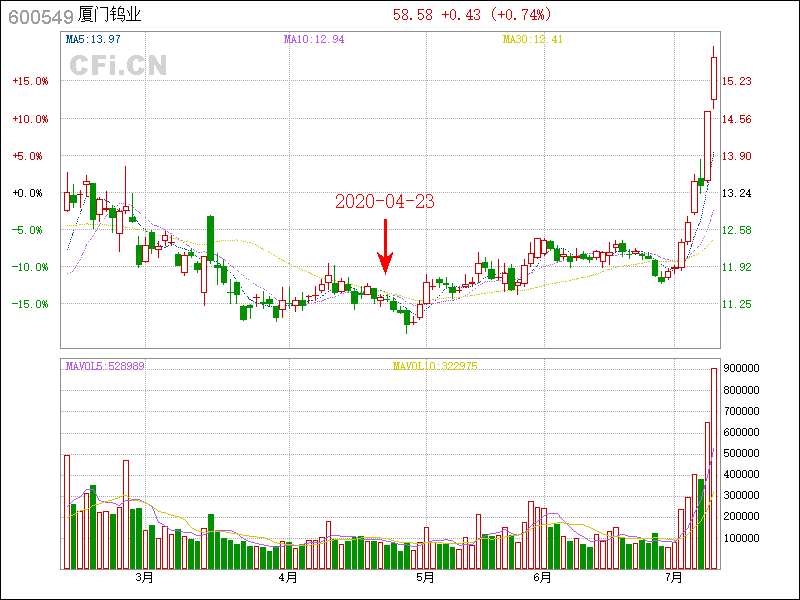The width and height of the screenshot is (800, 600).
Task: Click the 15.23 price label on the right axis
Action: tap(737, 82)
